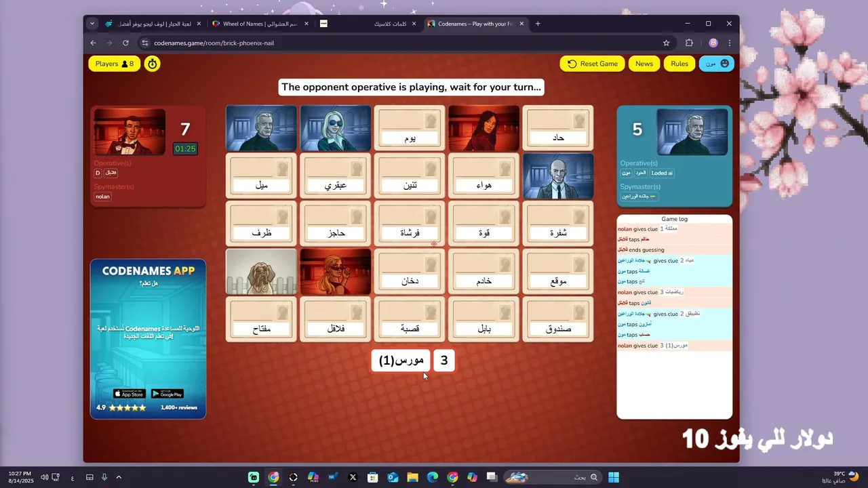Tap the قوة card
The width and height of the screenshot is (868, 488).
click(484, 224)
